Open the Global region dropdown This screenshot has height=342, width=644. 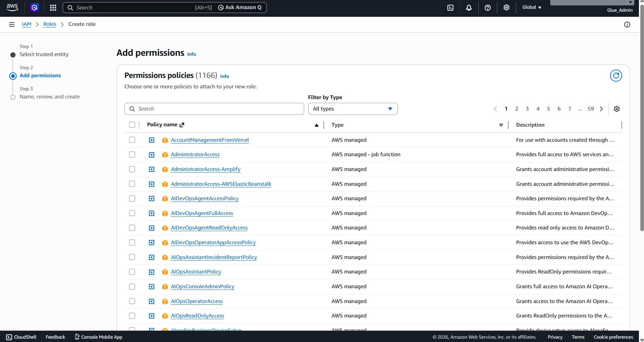click(x=531, y=7)
